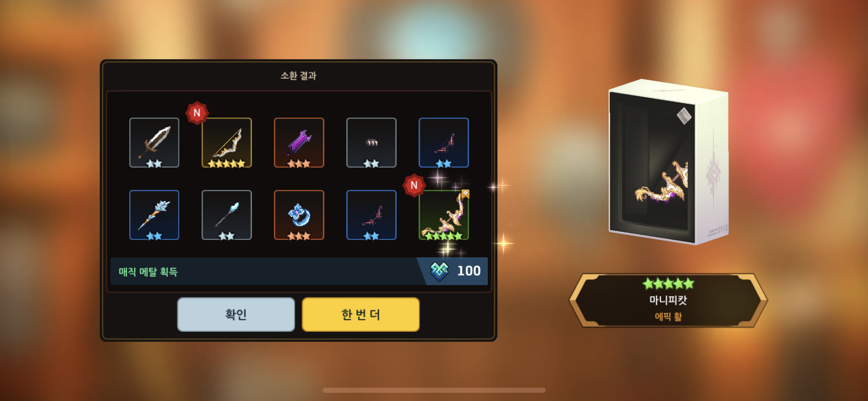868x401 pixels.
Task: Tap the 소환 결과 title header
Action: pos(298,76)
